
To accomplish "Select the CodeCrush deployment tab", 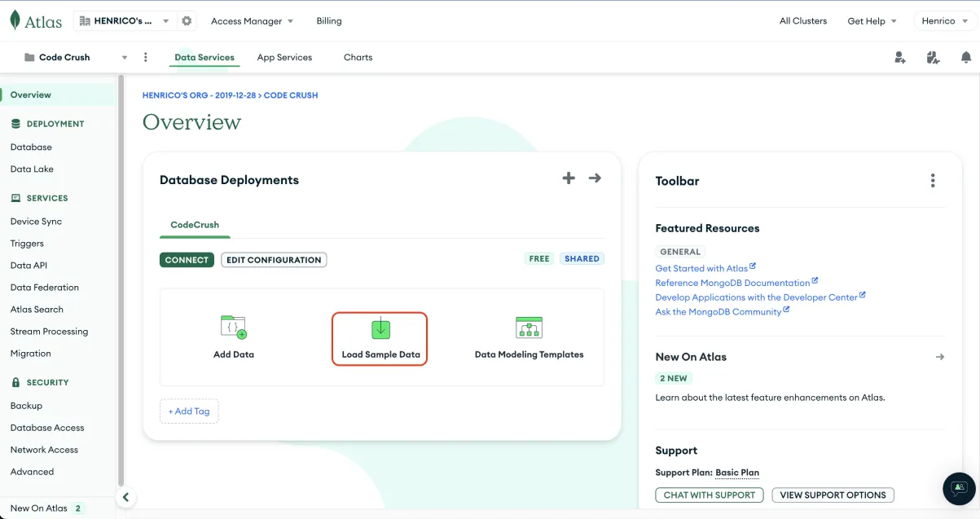I will [195, 225].
